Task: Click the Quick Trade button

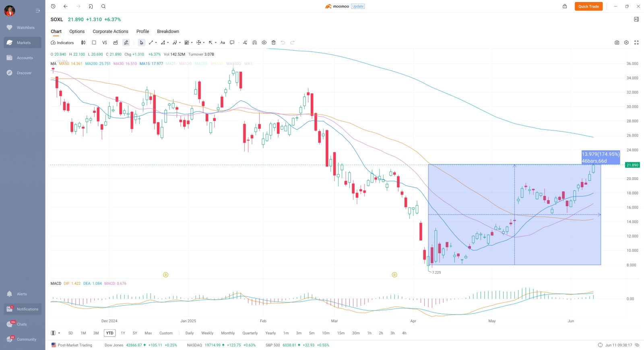Action: [588, 6]
